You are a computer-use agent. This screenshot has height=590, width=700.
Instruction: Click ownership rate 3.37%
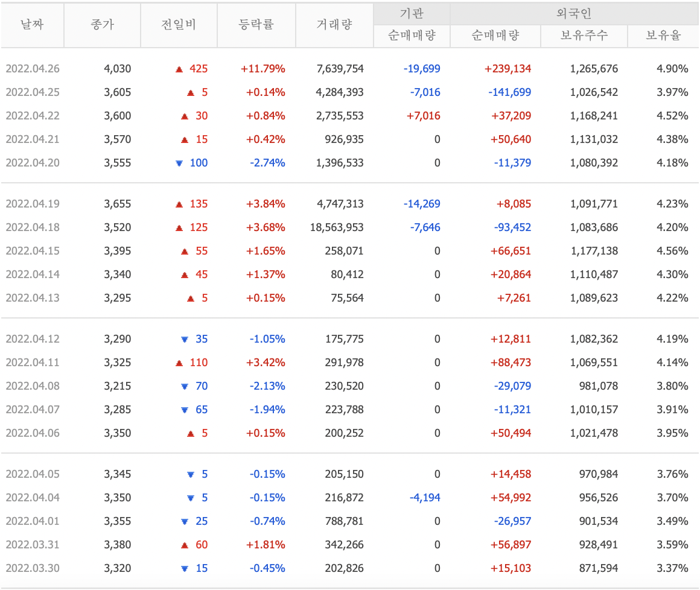[672, 568]
